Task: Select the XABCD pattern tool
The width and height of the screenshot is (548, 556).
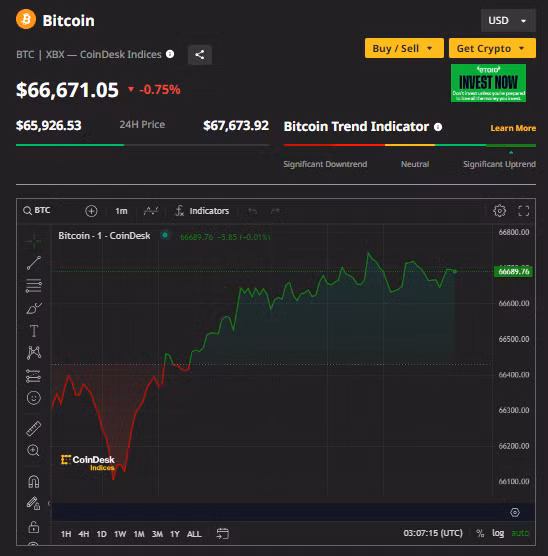Action: [x=34, y=353]
